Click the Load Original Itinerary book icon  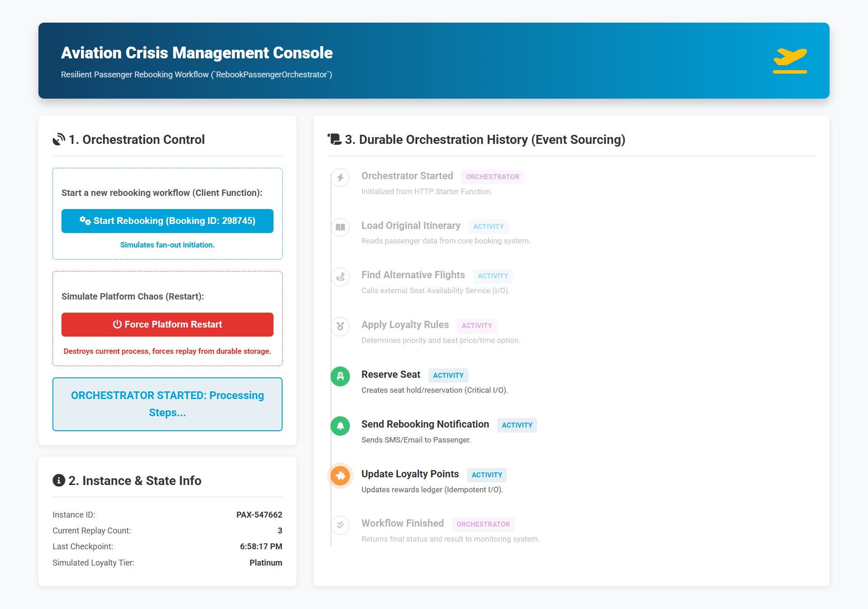coord(340,227)
